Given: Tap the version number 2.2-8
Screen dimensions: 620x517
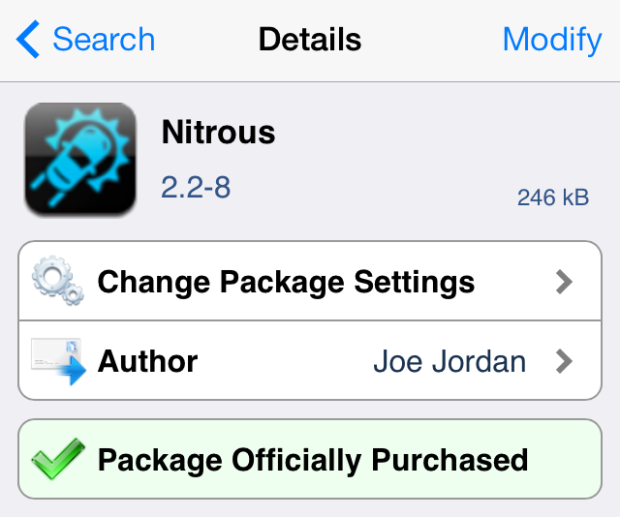Looking at the screenshot, I should [x=196, y=187].
